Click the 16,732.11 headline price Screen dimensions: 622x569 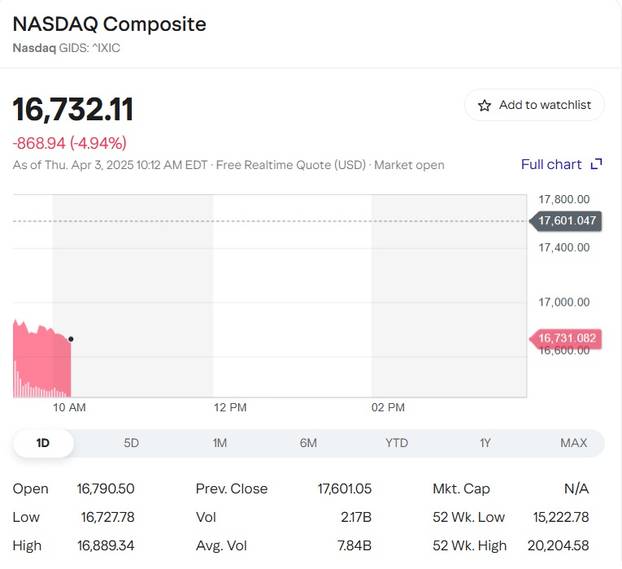click(x=73, y=109)
